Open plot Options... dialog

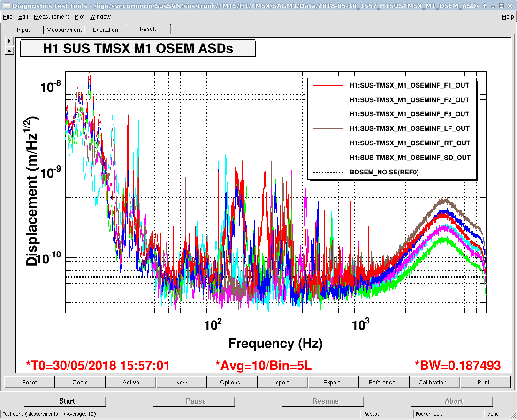click(x=232, y=382)
